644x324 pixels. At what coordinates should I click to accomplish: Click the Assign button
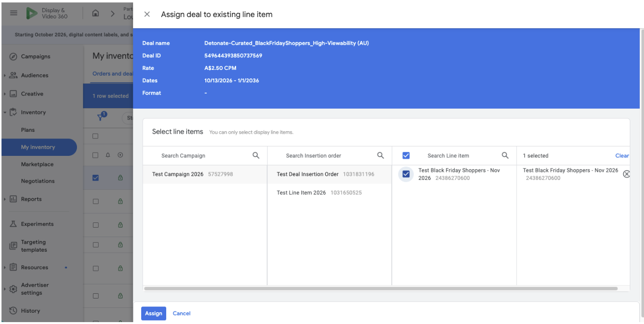153,314
